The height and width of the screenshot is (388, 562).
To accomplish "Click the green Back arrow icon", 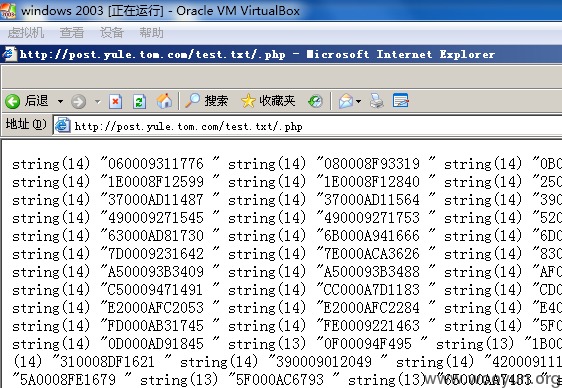I will (x=13, y=101).
